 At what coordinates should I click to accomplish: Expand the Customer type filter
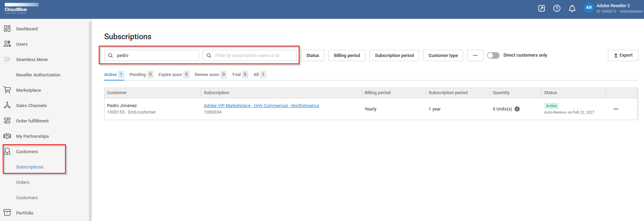443,55
